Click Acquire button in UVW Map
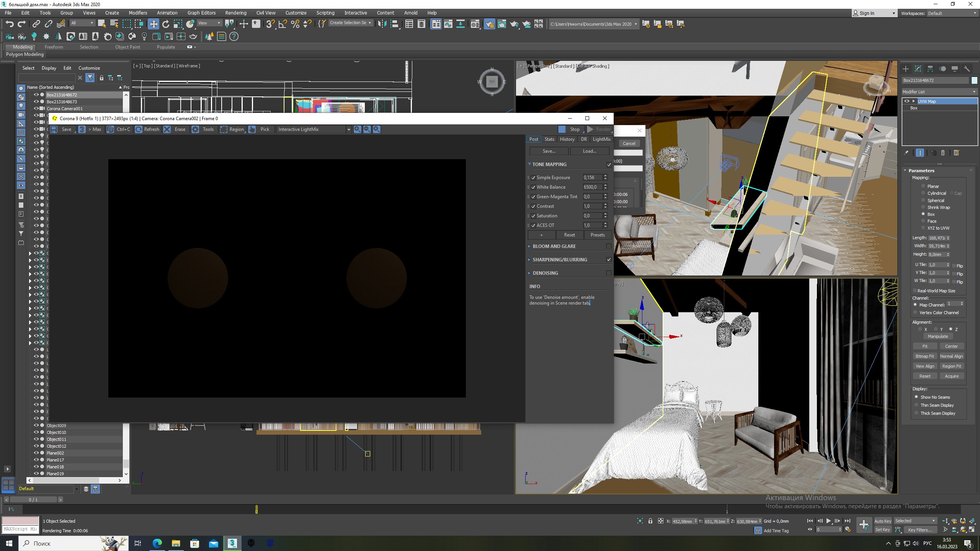The width and height of the screenshot is (980, 551). pos(952,376)
